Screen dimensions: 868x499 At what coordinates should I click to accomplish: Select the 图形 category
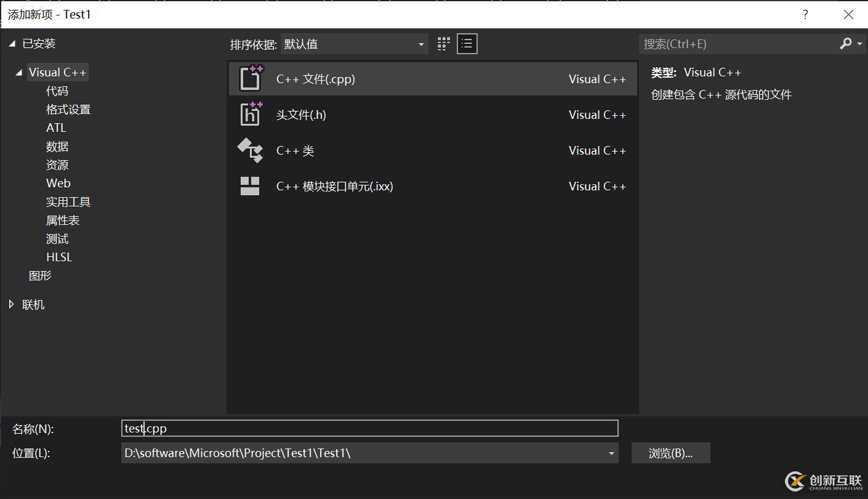tap(40, 276)
